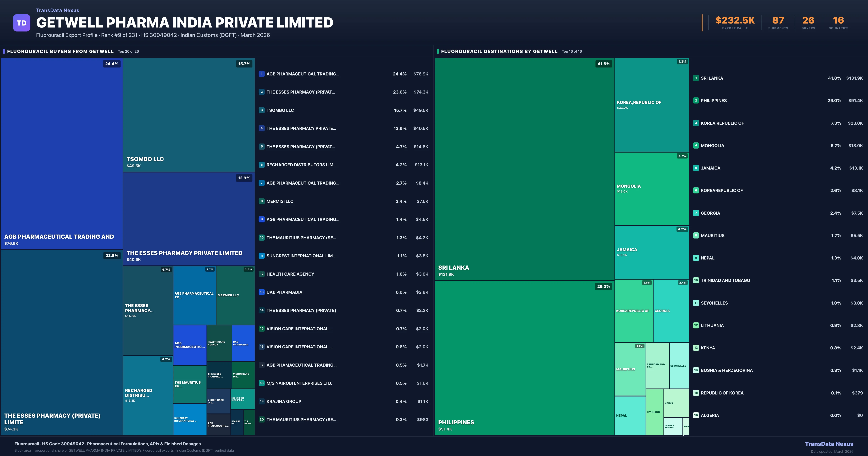Click rank badge 1 beside SRI LANKA
The height and width of the screenshot is (456, 868).
click(696, 78)
